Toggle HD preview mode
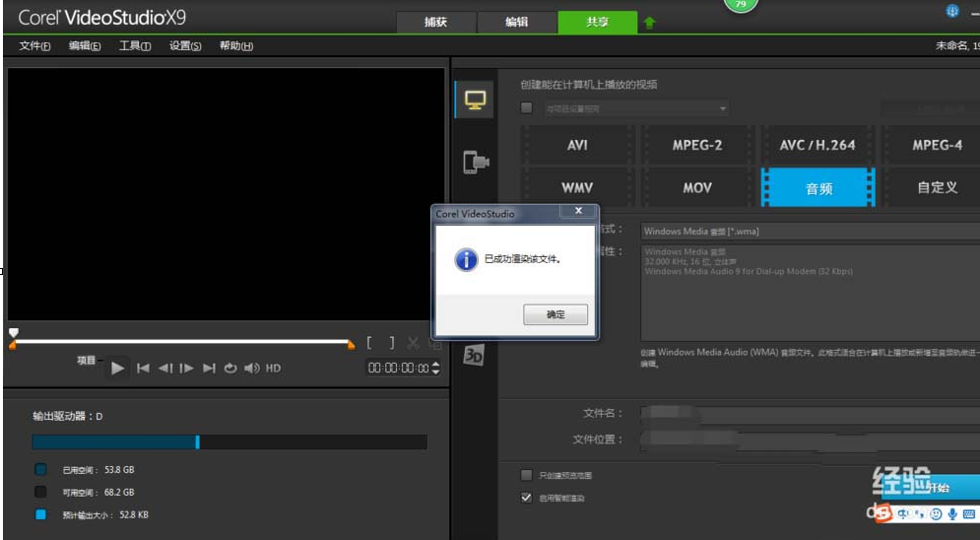 click(x=273, y=369)
